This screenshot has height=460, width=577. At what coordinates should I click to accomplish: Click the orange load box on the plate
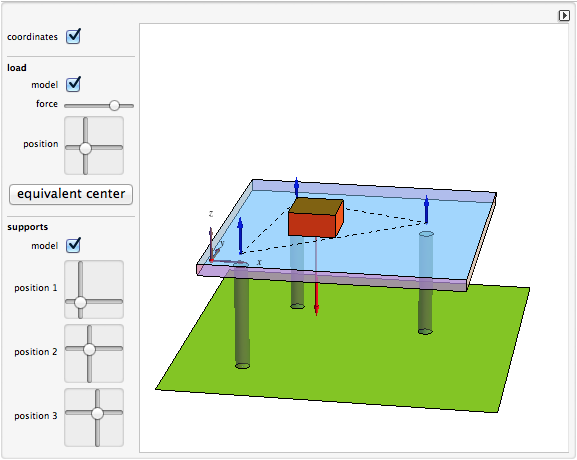point(316,218)
